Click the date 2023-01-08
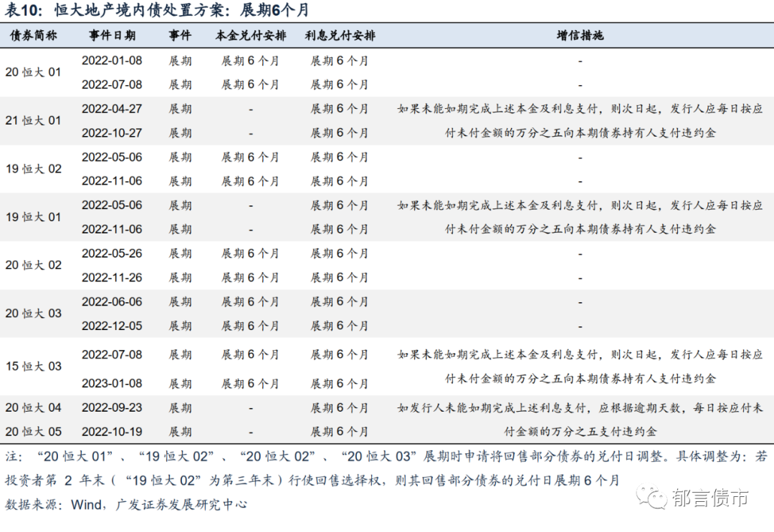Viewport: 774px width, 532px height. [112, 384]
